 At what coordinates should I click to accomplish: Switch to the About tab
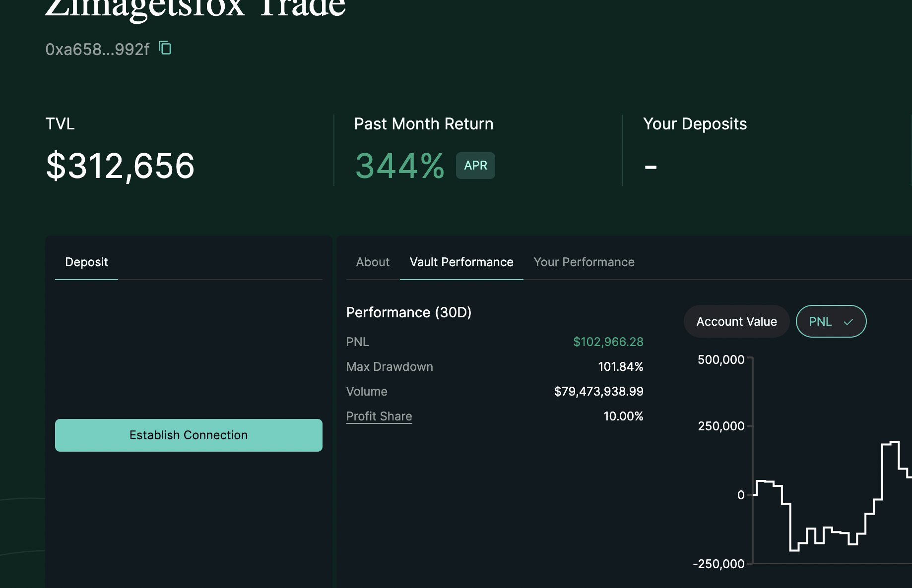(x=372, y=262)
